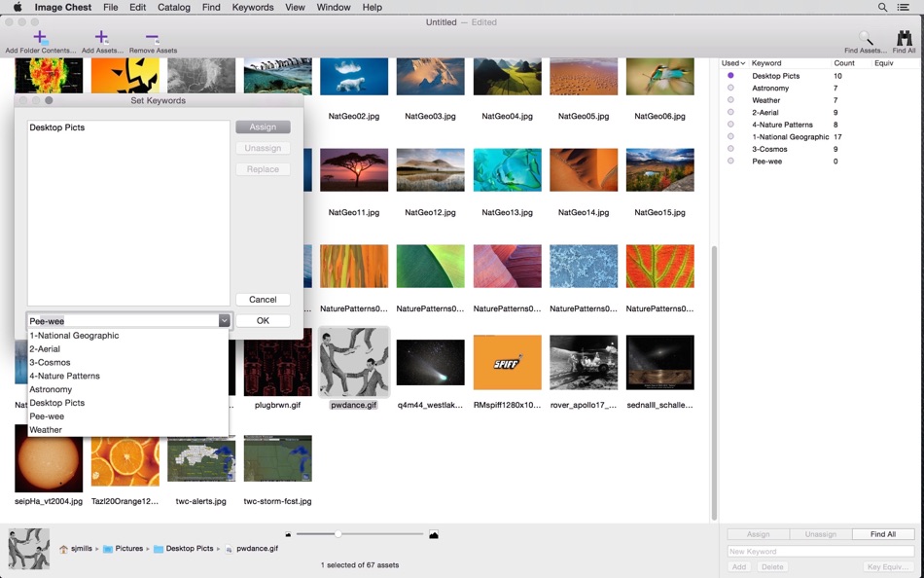Click Find All in the bottom-right panel
This screenshot has height=578, width=924.
tap(882, 533)
